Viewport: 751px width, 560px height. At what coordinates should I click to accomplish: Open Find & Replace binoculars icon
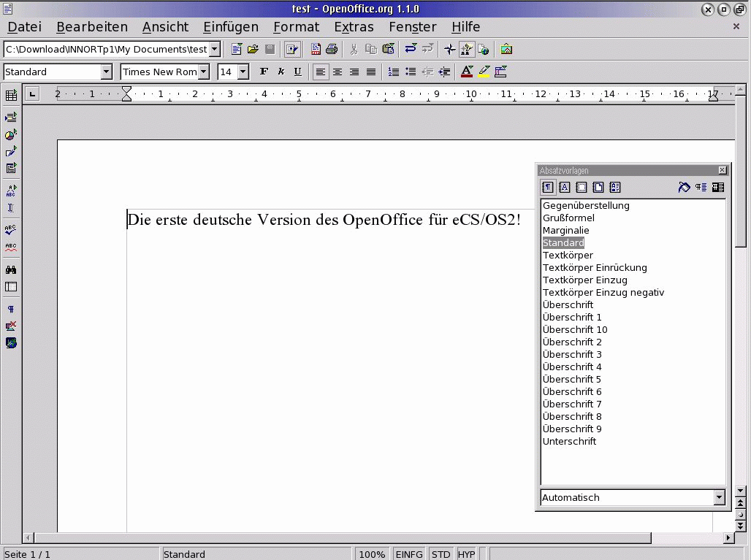point(11,270)
